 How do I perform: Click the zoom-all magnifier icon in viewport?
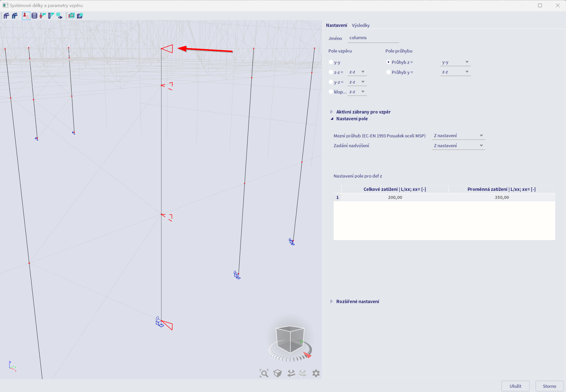264,373
